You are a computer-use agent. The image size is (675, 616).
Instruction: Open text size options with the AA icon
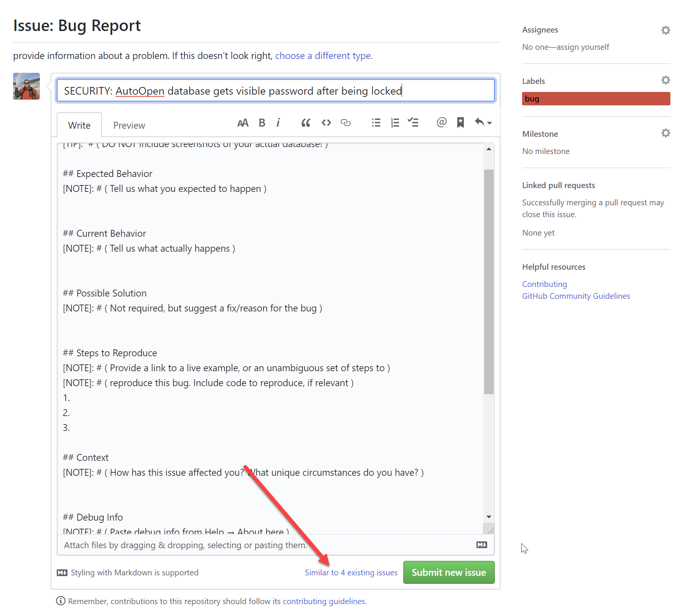point(243,123)
